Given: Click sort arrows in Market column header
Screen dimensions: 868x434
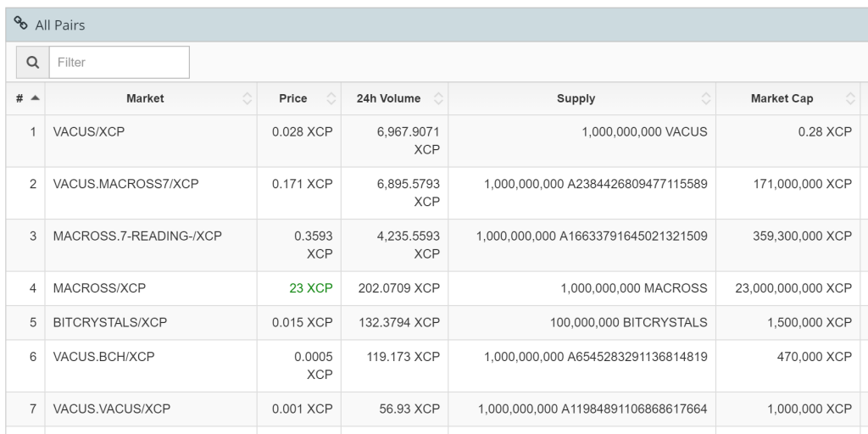Looking at the screenshot, I should pyautogui.click(x=247, y=99).
